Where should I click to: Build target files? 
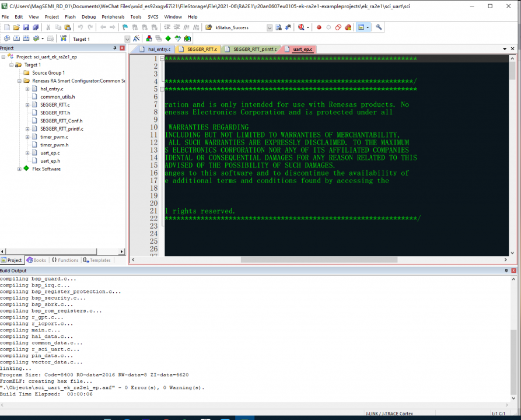[16, 38]
